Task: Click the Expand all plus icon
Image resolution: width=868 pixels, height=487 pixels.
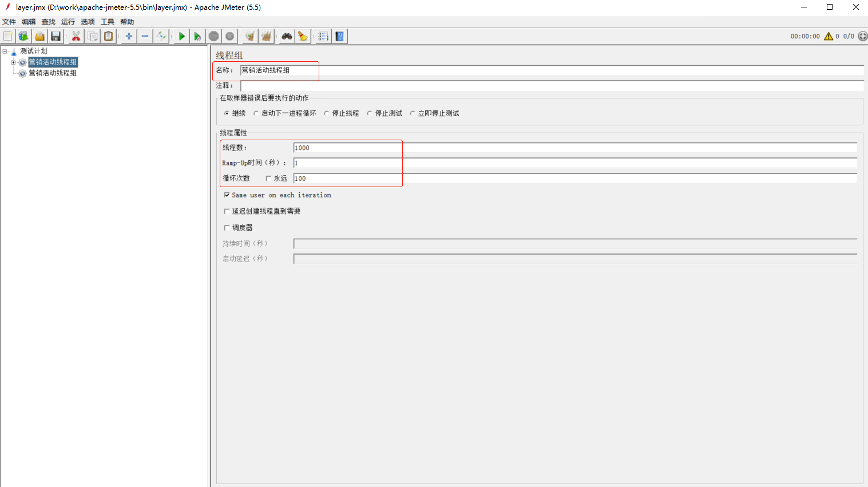Action: tap(129, 36)
